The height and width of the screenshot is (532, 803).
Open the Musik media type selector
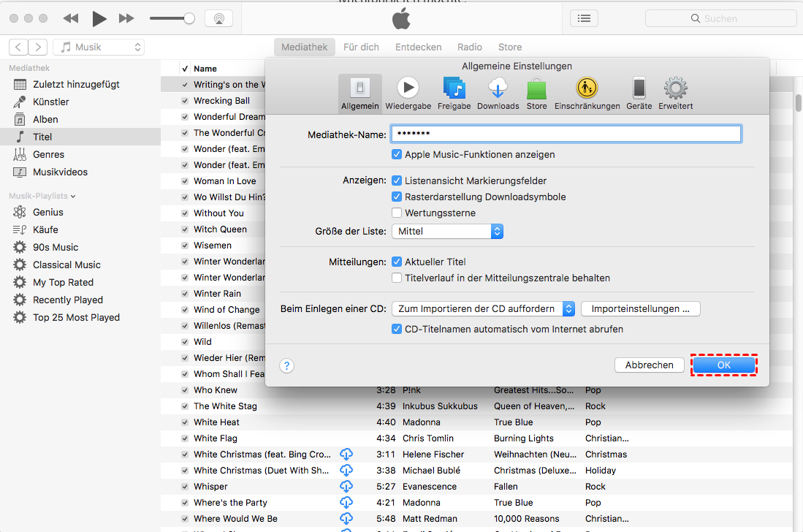[99, 47]
